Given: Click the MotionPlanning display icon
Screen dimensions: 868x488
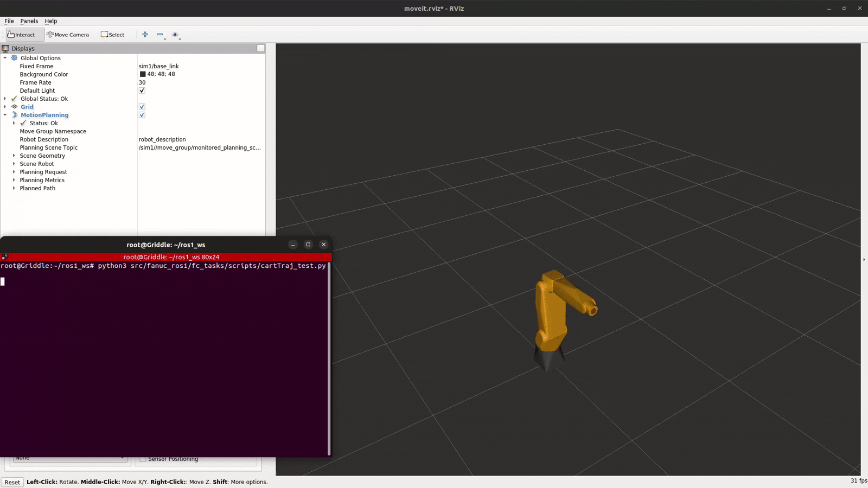Looking at the screenshot, I should coord(15,115).
